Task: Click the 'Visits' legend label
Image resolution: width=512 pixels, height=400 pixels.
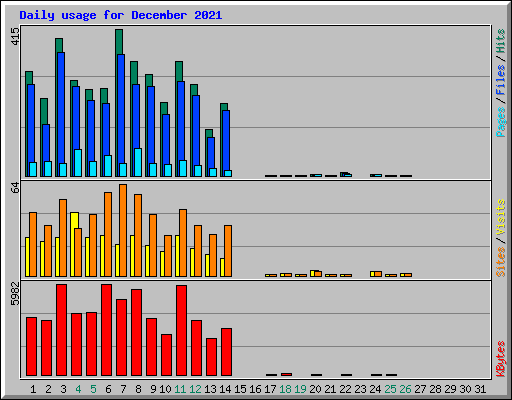Action: [x=500, y=217]
